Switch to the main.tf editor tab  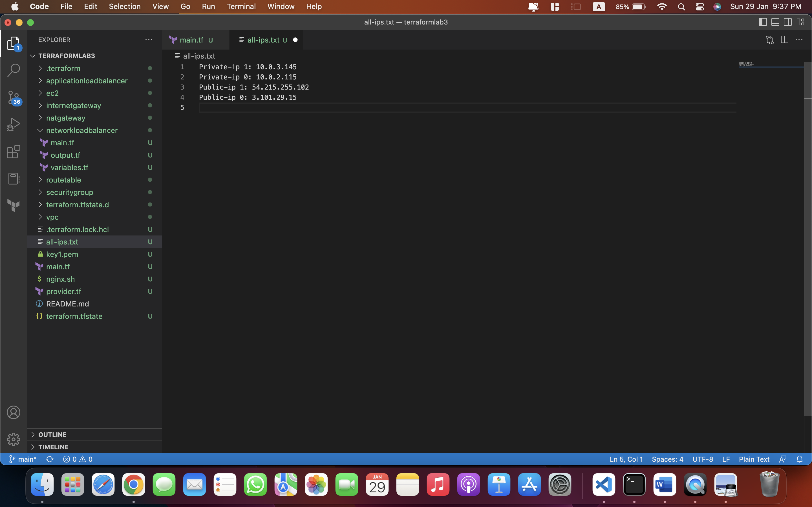pyautogui.click(x=191, y=39)
